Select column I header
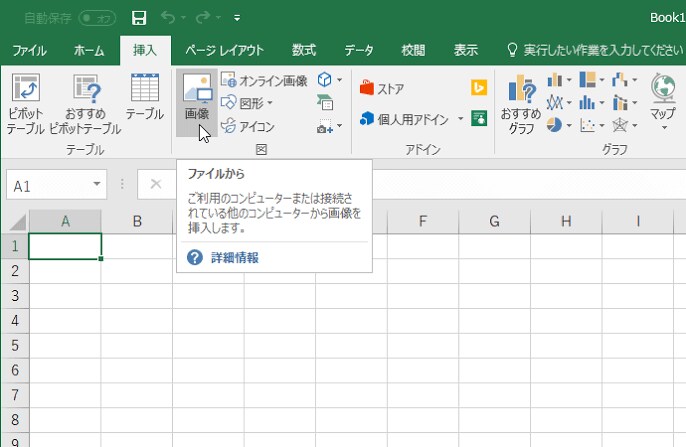The height and width of the screenshot is (447, 686). pyautogui.click(x=638, y=221)
